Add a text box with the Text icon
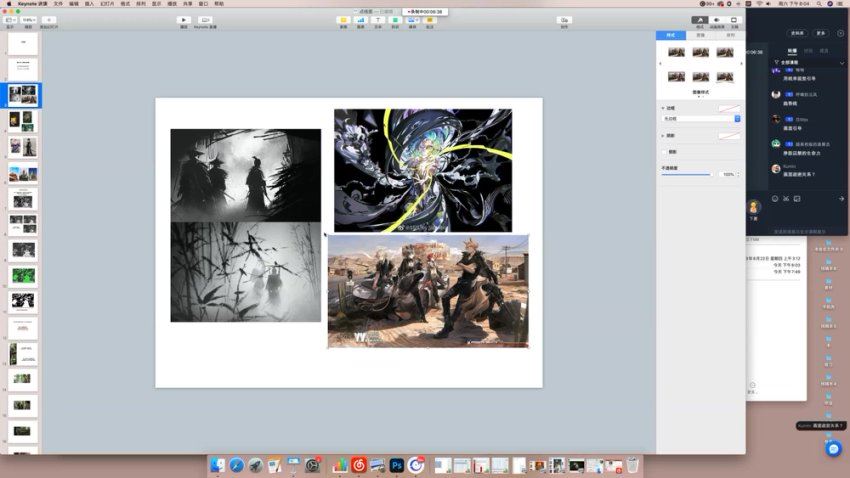The image size is (850, 478). coord(378,20)
